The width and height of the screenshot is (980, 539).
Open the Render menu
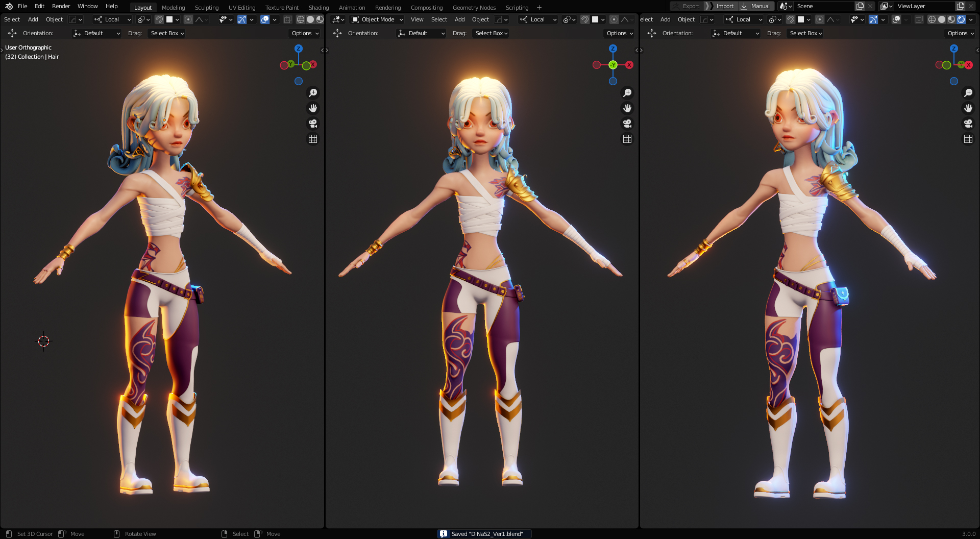pyautogui.click(x=61, y=6)
